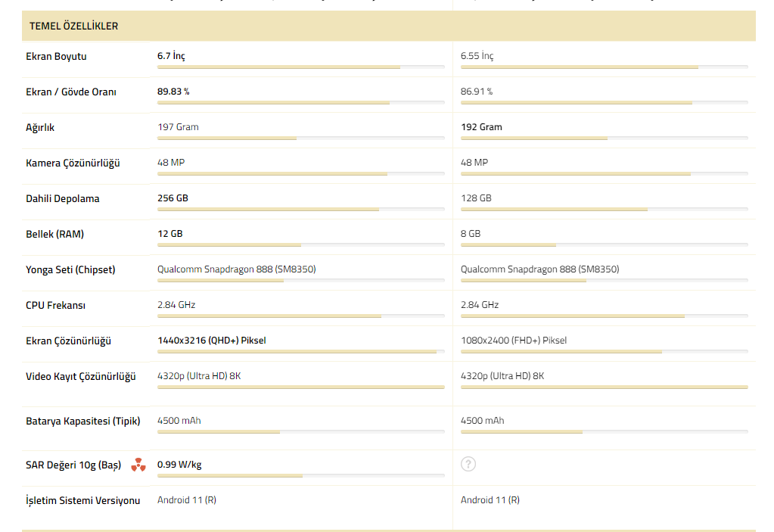
Task: Click the 128 GB storage value
Action: (x=476, y=198)
